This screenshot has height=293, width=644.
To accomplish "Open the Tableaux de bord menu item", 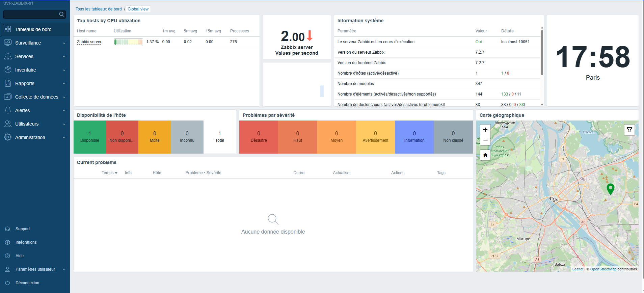I will pos(35,29).
